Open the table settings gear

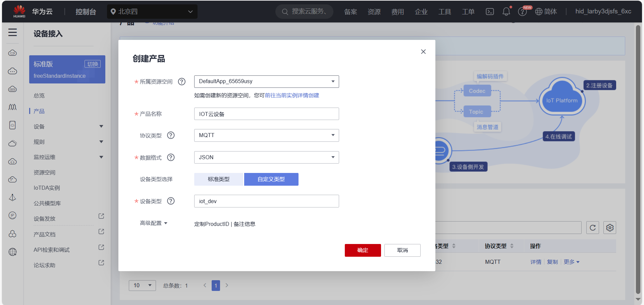point(610,228)
